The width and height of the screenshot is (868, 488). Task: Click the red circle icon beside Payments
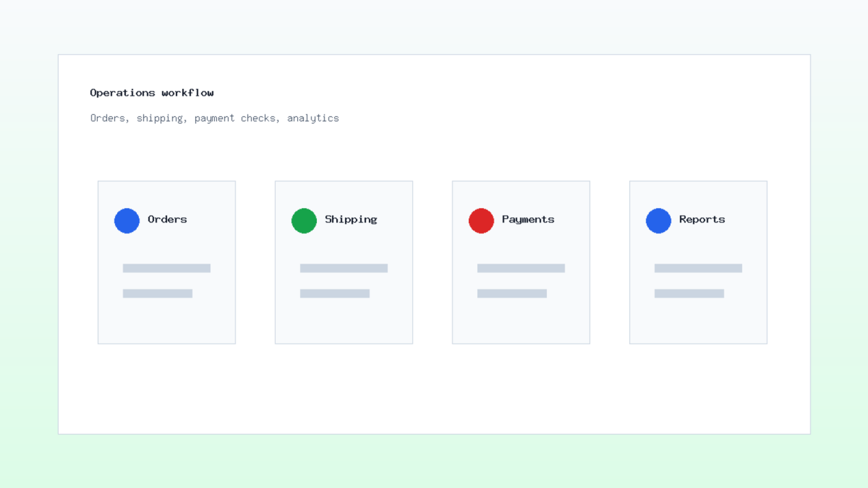tap(481, 221)
